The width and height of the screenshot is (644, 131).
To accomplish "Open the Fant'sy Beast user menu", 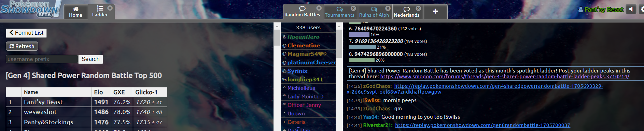I will tap(601, 10).
